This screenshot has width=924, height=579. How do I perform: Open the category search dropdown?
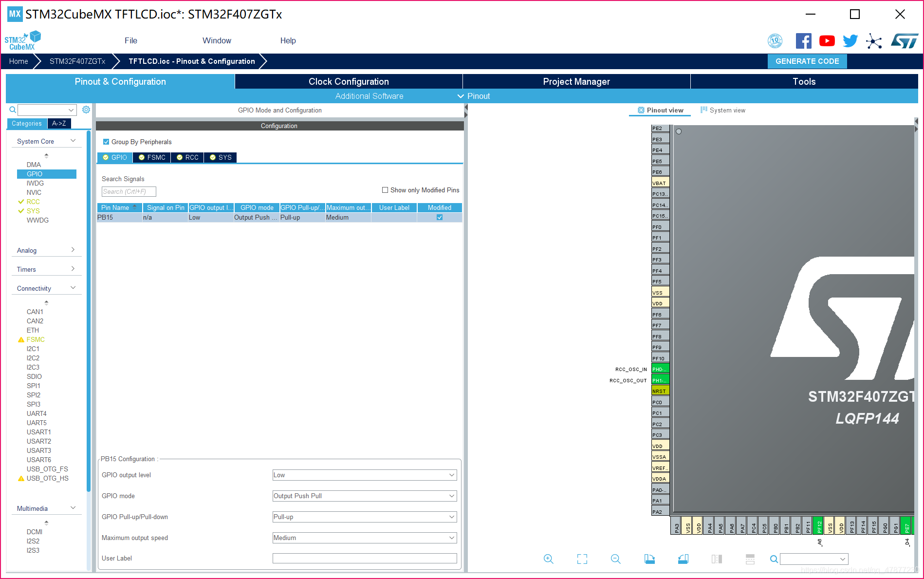(x=47, y=110)
